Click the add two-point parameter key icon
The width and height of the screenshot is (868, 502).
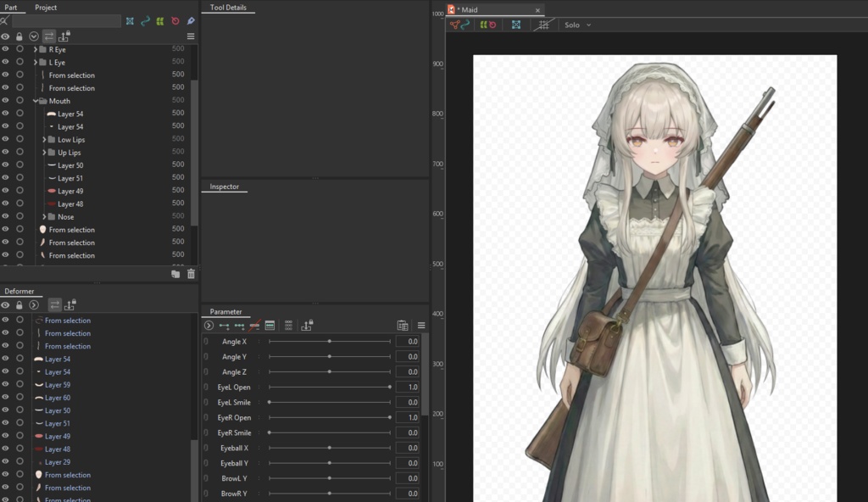point(222,325)
